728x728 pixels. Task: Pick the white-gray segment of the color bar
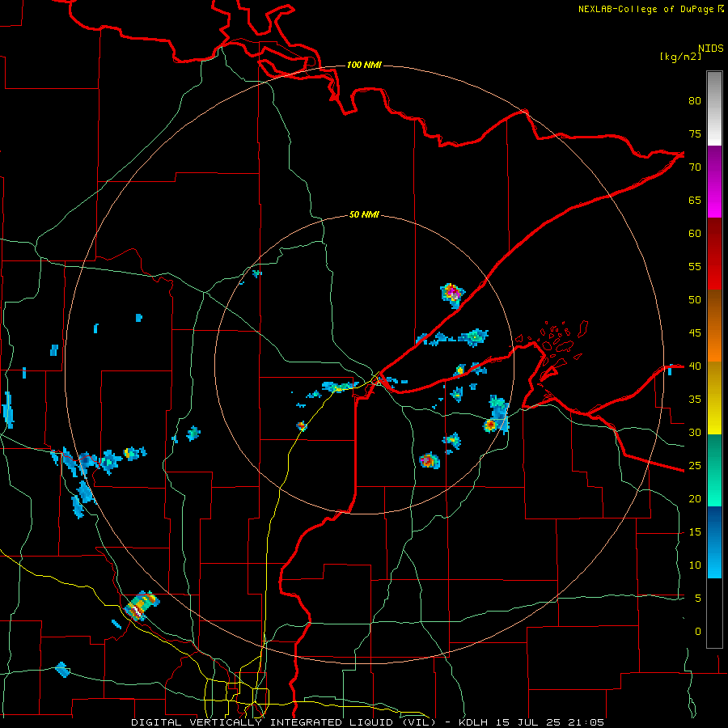coord(714,108)
